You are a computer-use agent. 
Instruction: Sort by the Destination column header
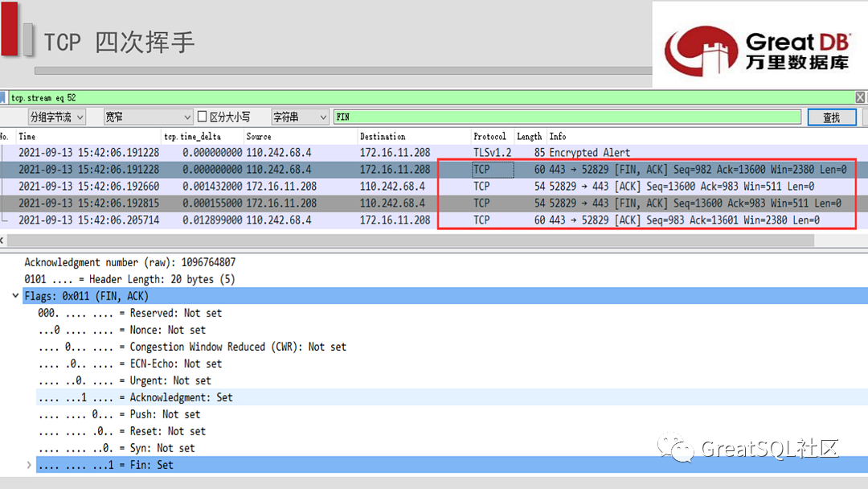[383, 136]
